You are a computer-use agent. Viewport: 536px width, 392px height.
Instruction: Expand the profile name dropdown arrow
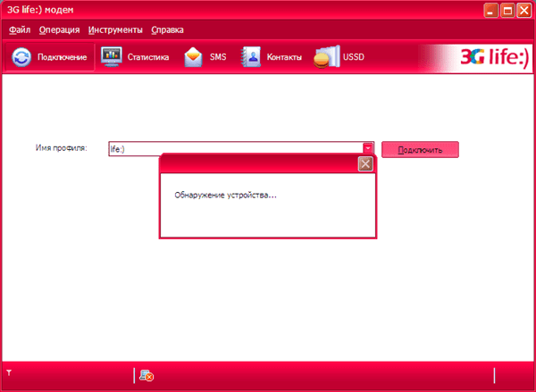[368, 148]
